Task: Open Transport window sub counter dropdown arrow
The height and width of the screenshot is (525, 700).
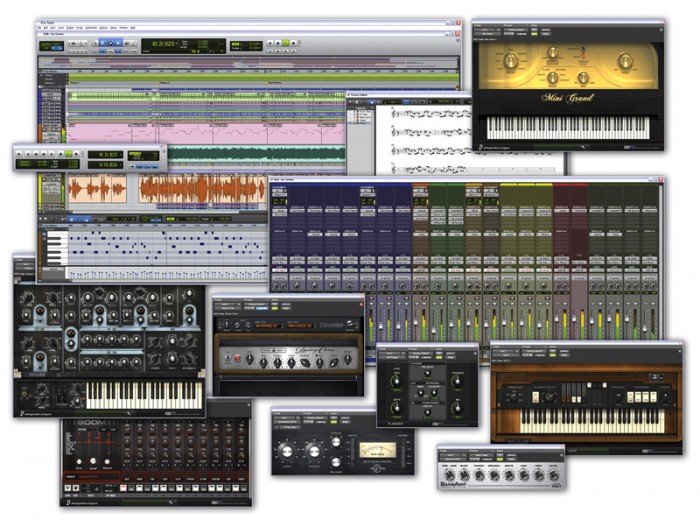Action: point(121,165)
